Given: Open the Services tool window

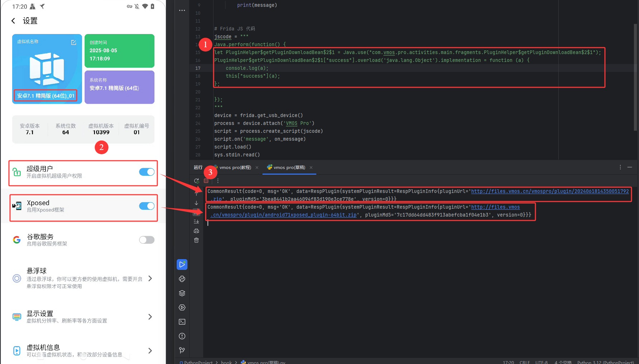Looking at the screenshot, I should pyautogui.click(x=182, y=307).
